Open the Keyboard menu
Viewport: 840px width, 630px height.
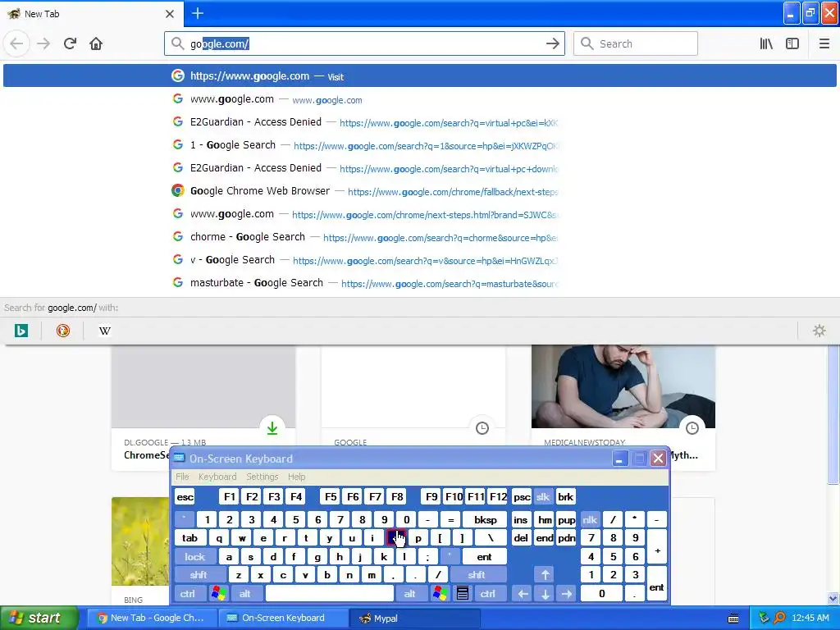[217, 477]
